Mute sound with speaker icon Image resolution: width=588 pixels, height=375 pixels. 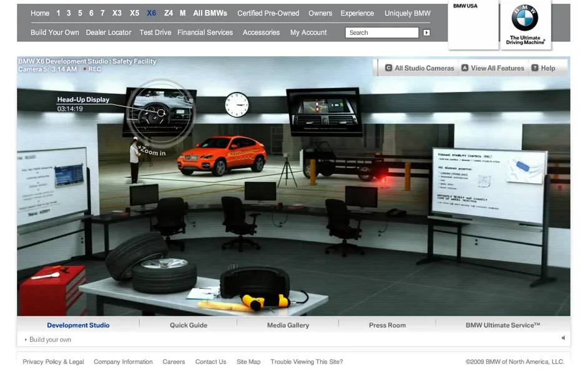(x=563, y=338)
